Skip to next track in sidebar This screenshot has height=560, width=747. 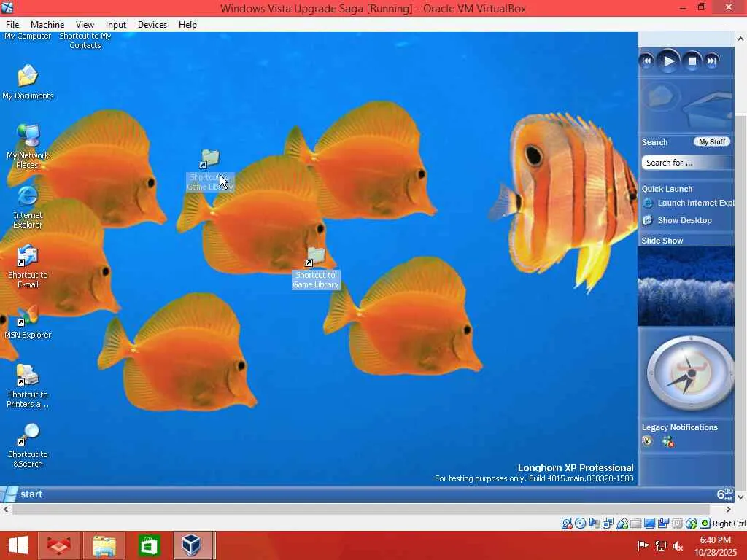[712, 61]
